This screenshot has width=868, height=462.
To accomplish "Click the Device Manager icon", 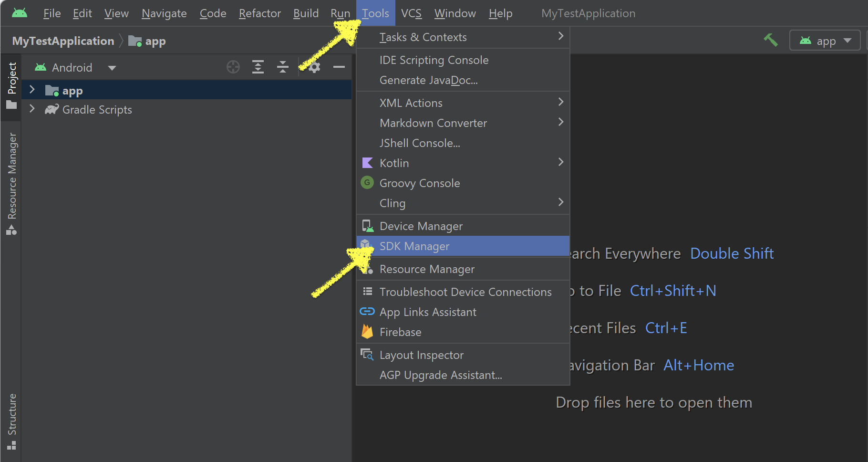I will (367, 226).
